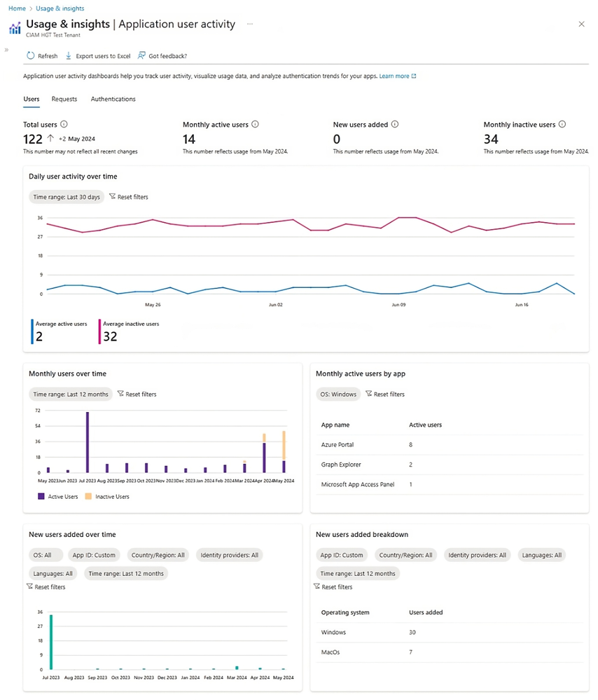This screenshot has width=598, height=700.
Task: Click the Usage & insights chart icon
Action: point(15,28)
